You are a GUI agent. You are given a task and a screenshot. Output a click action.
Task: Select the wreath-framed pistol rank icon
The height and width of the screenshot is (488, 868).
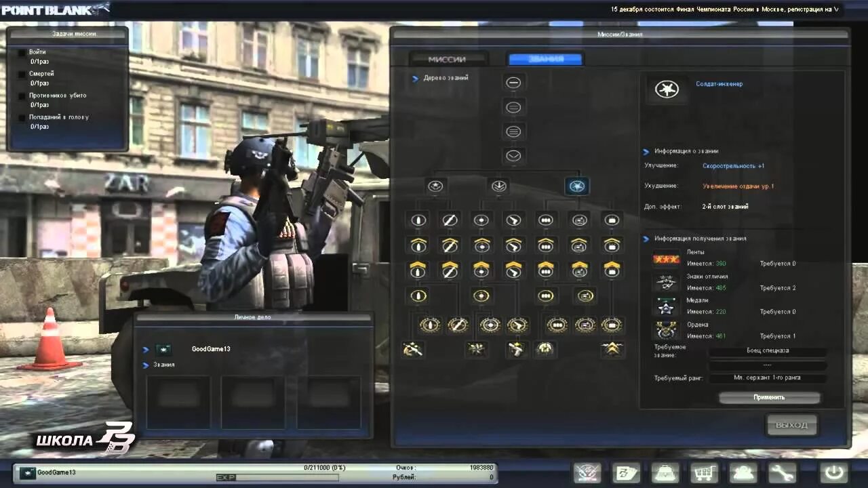pyautogui.click(x=517, y=325)
